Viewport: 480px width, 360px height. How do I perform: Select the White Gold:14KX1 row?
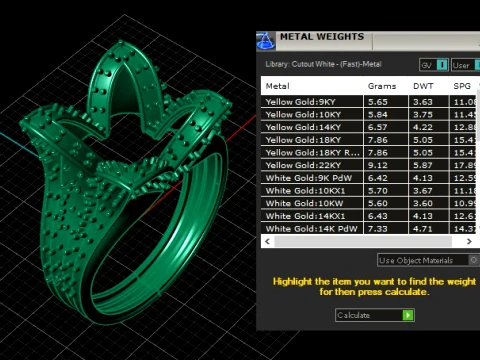click(369, 216)
